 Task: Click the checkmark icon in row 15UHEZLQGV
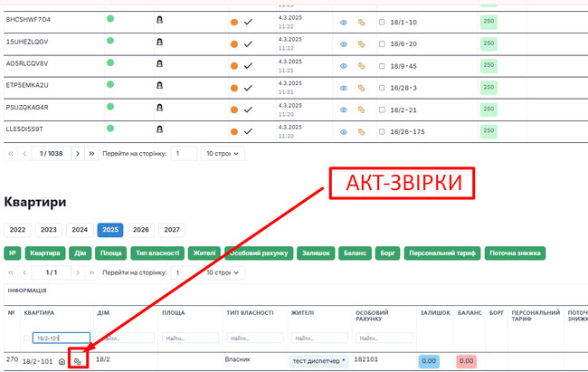click(x=248, y=44)
